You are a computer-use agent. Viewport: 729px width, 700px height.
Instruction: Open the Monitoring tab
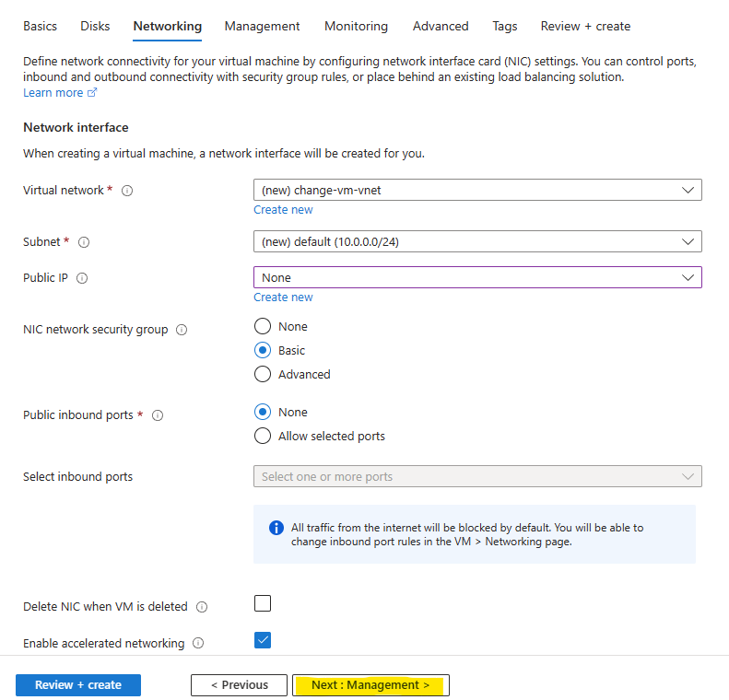[356, 26]
